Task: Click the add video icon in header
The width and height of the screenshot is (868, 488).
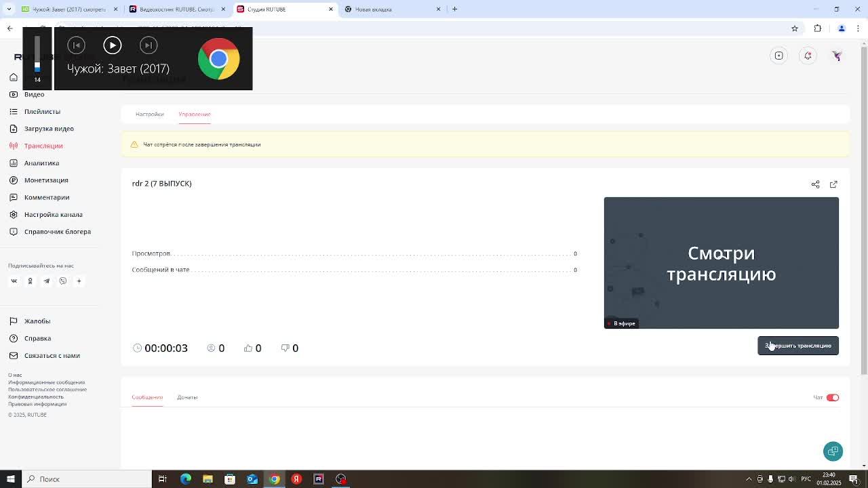Action: click(778, 56)
